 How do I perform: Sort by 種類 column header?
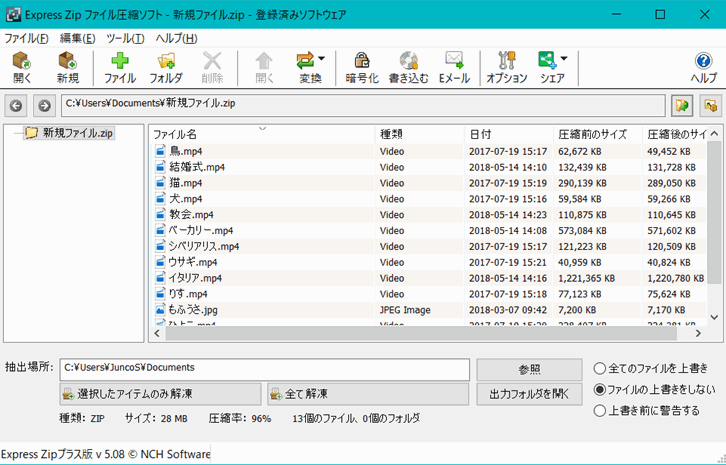coord(419,134)
